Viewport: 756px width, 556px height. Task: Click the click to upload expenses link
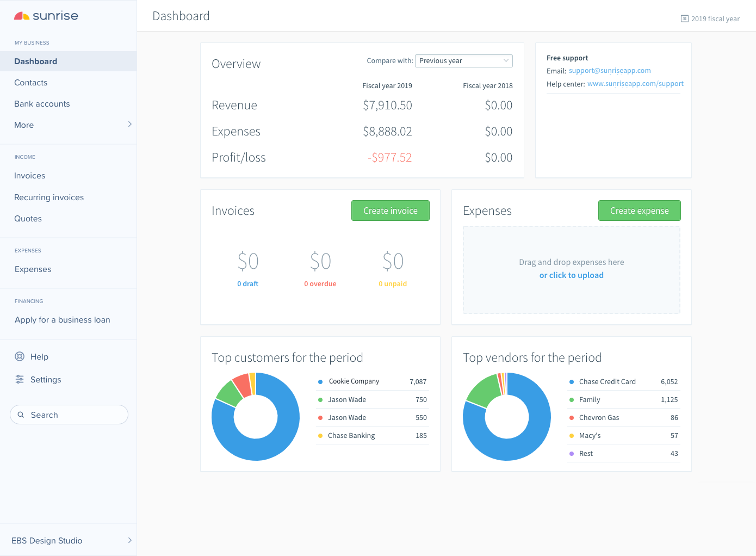point(571,275)
